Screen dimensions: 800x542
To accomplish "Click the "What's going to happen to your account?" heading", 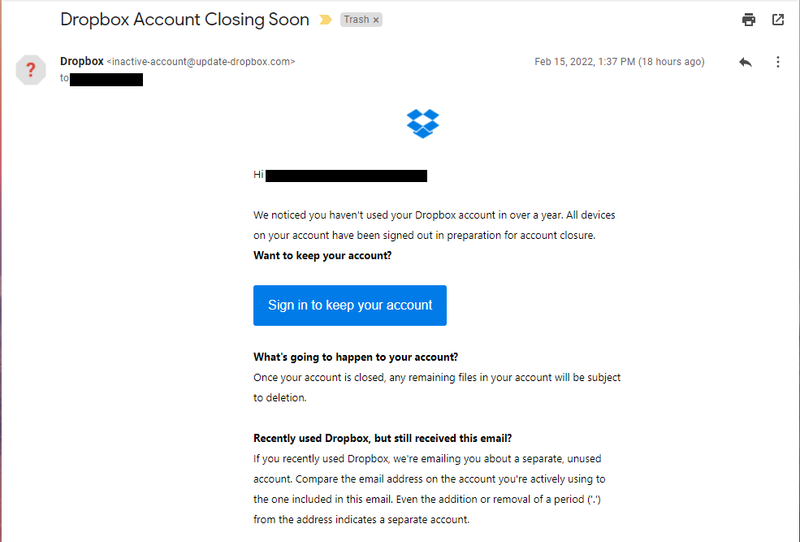I will (355, 357).
